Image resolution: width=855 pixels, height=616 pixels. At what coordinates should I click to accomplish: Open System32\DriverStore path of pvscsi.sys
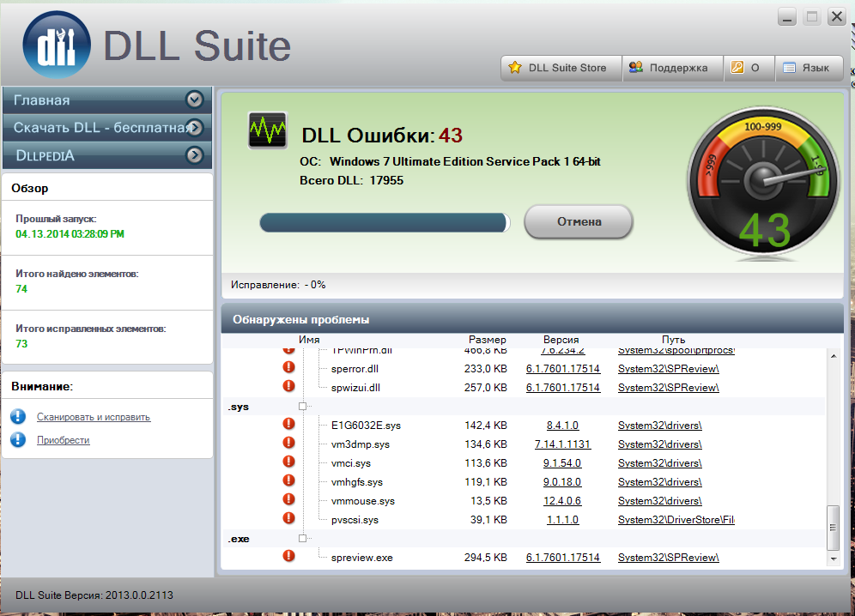[x=676, y=520]
